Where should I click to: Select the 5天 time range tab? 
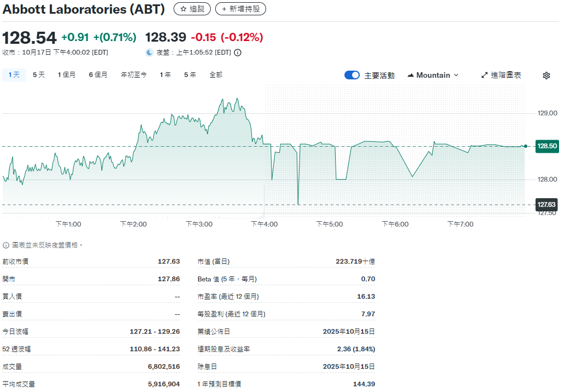(x=39, y=75)
